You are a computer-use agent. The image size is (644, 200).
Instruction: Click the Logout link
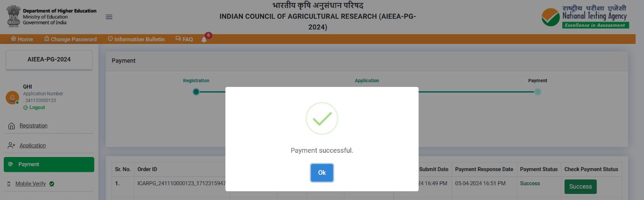(x=34, y=107)
